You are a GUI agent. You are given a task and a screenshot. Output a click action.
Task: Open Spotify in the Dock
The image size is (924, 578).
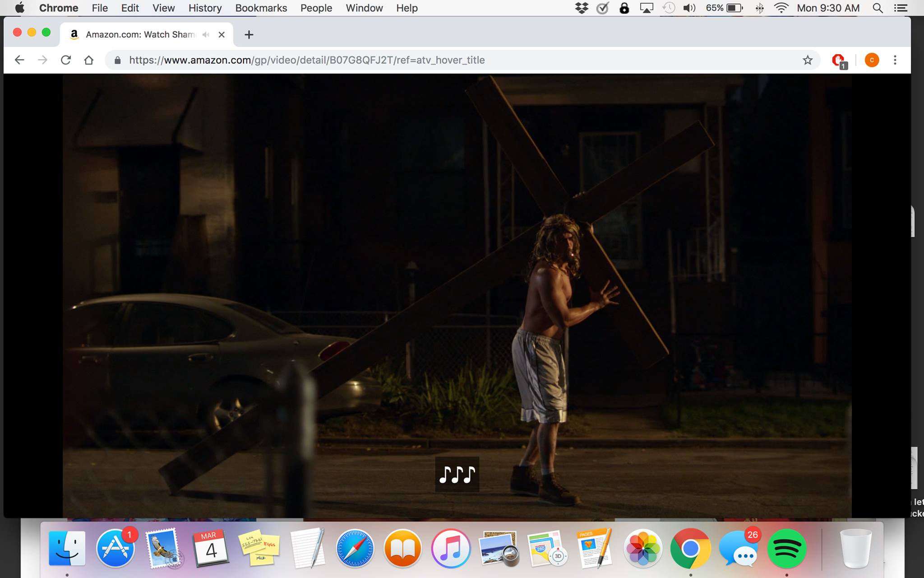point(787,548)
